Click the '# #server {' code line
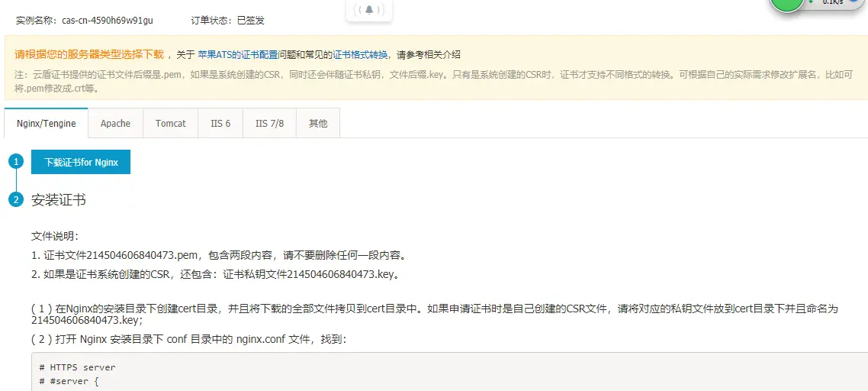The image size is (868, 391). 69,382
